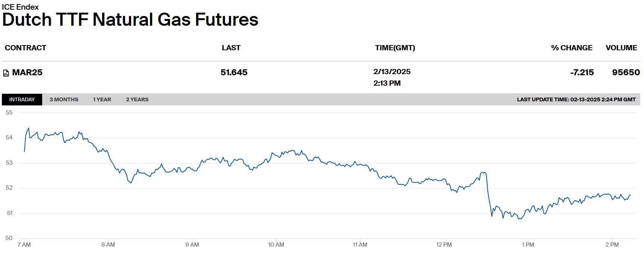The height and width of the screenshot is (260, 644).
Task: Click the LAST UPDATE TIME text
Action: 576,99
